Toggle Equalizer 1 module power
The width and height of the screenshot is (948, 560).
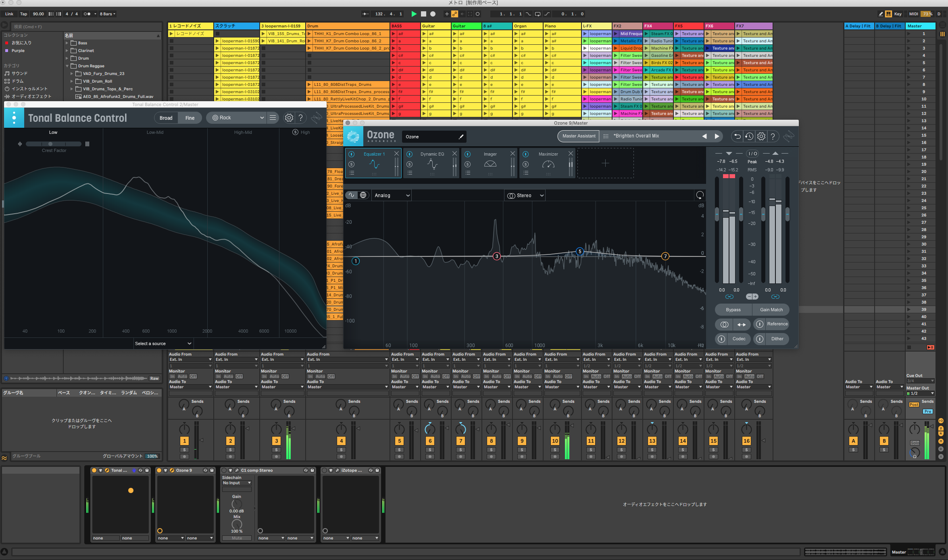pyautogui.click(x=351, y=154)
